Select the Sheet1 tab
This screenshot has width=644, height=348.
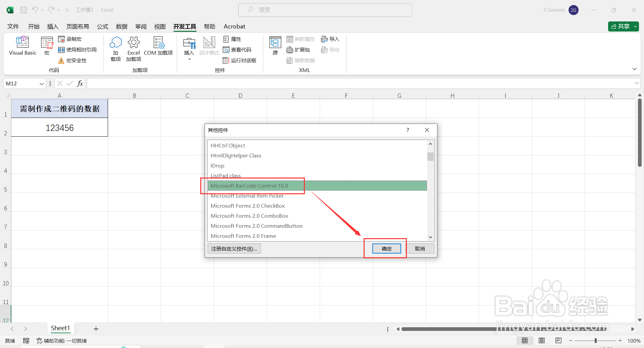[x=60, y=328]
